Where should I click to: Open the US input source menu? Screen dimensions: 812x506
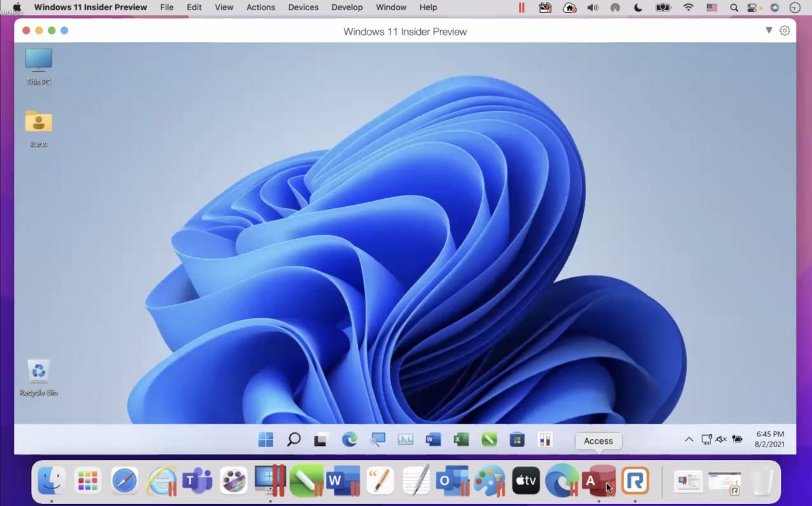(712, 7)
